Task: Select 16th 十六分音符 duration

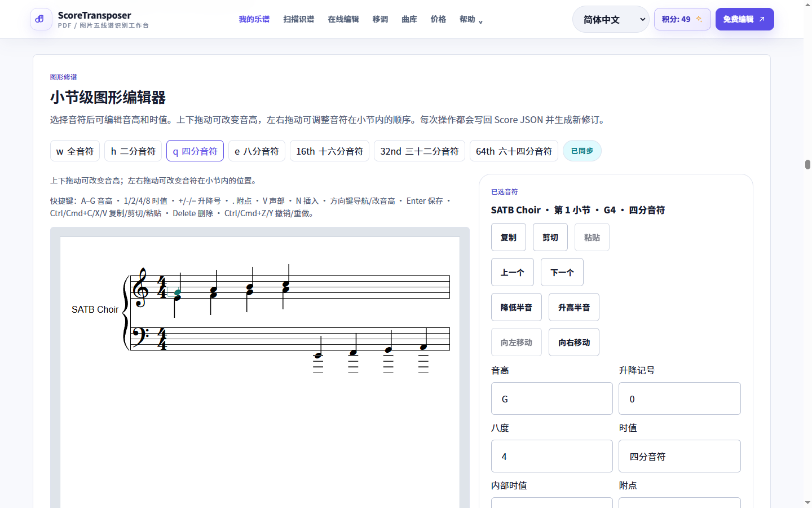Action: 329,151
